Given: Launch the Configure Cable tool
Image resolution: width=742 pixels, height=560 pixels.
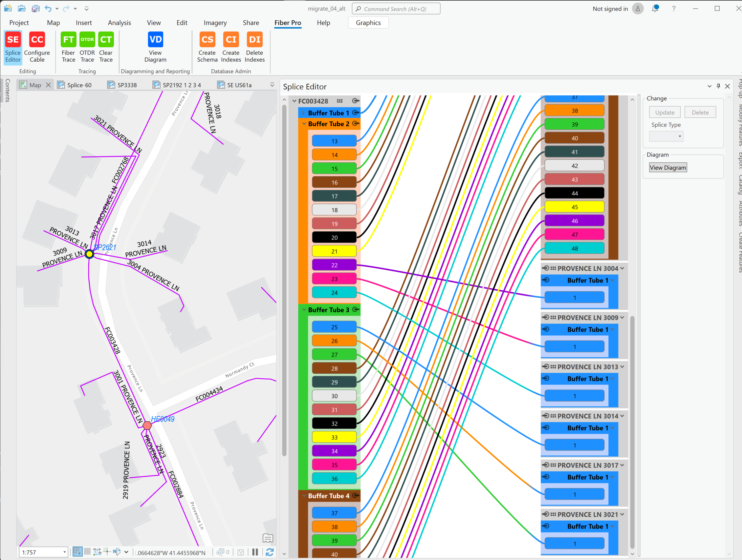Looking at the screenshot, I should click(37, 48).
